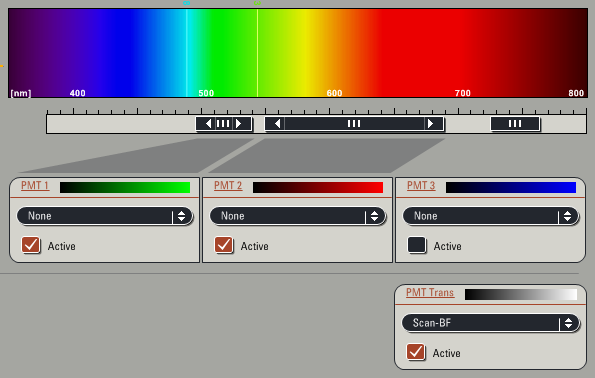Screen dimensions: 595x378
Task: Open the PMT 2 dye dropdown
Action: [298, 216]
